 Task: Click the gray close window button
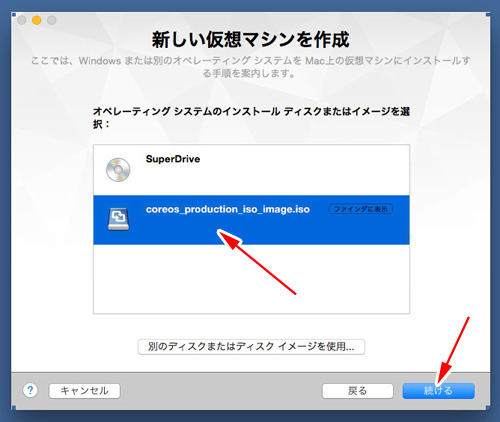[22, 20]
